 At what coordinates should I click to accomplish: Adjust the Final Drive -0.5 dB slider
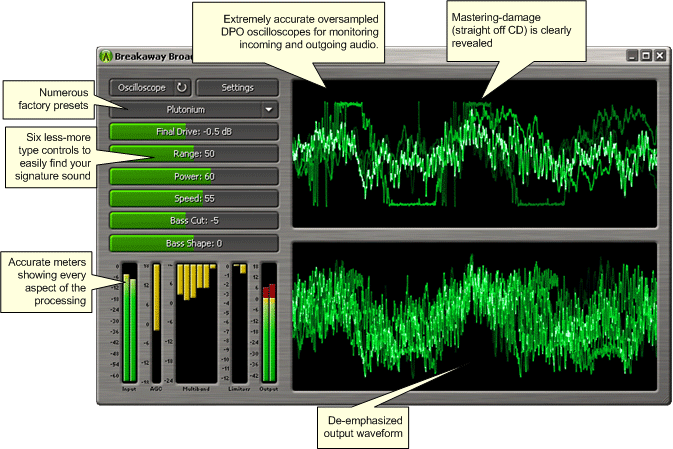(x=194, y=132)
